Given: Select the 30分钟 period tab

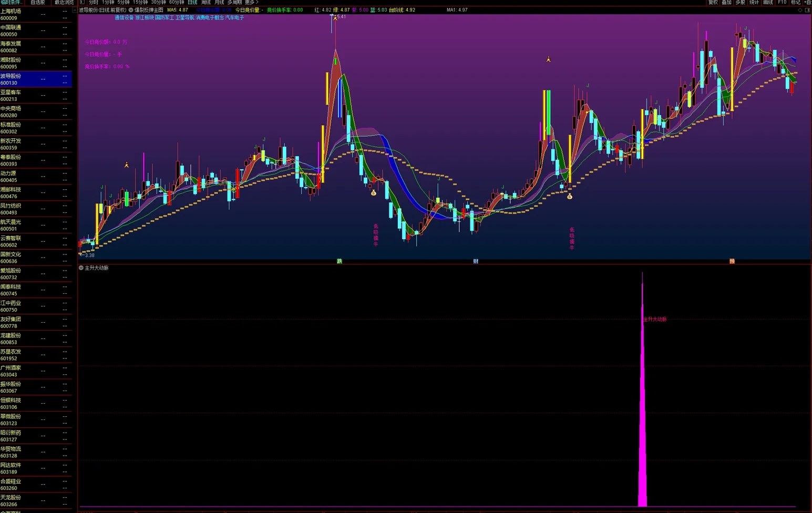Looking at the screenshot, I should [158, 3].
